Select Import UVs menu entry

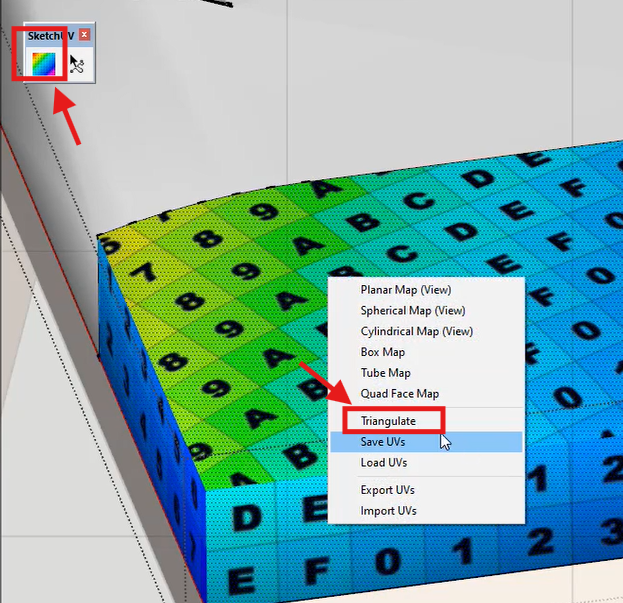coord(388,511)
